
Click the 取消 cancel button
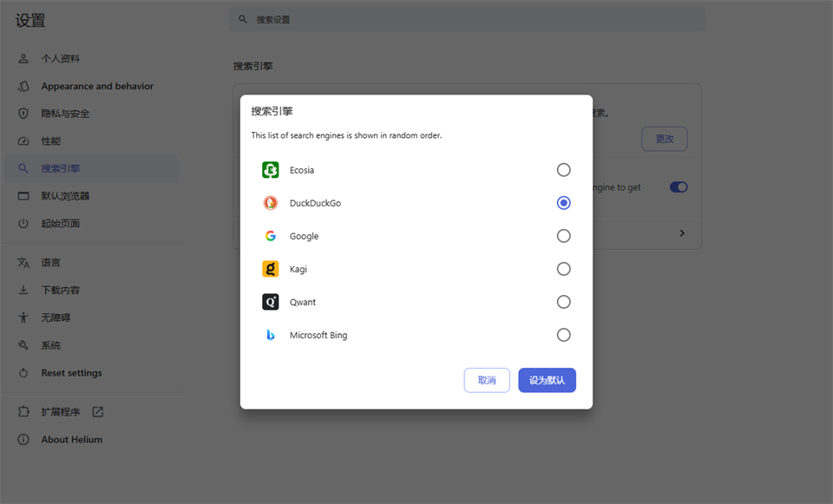[x=486, y=380]
